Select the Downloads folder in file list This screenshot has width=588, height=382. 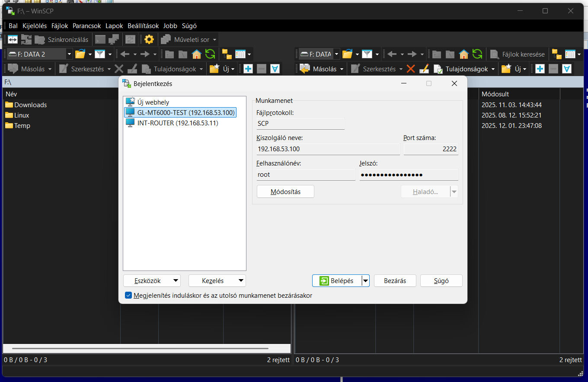pos(26,105)
